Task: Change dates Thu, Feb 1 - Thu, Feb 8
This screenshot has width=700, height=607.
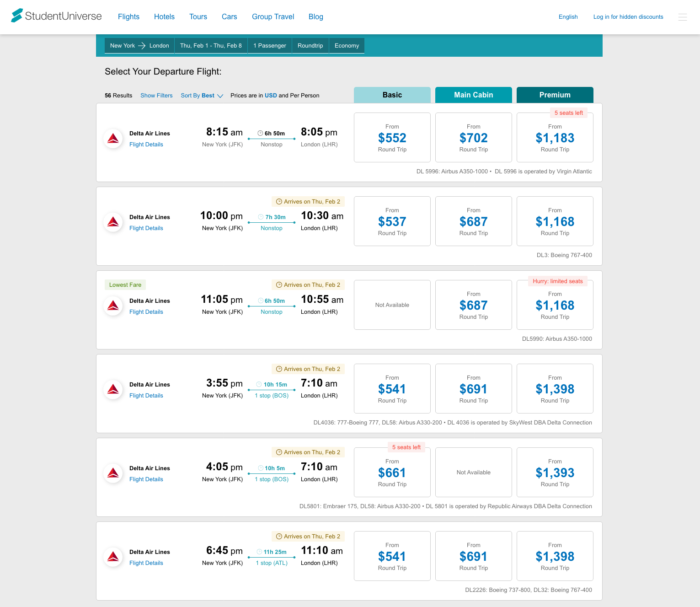Action: pos(211,46)
